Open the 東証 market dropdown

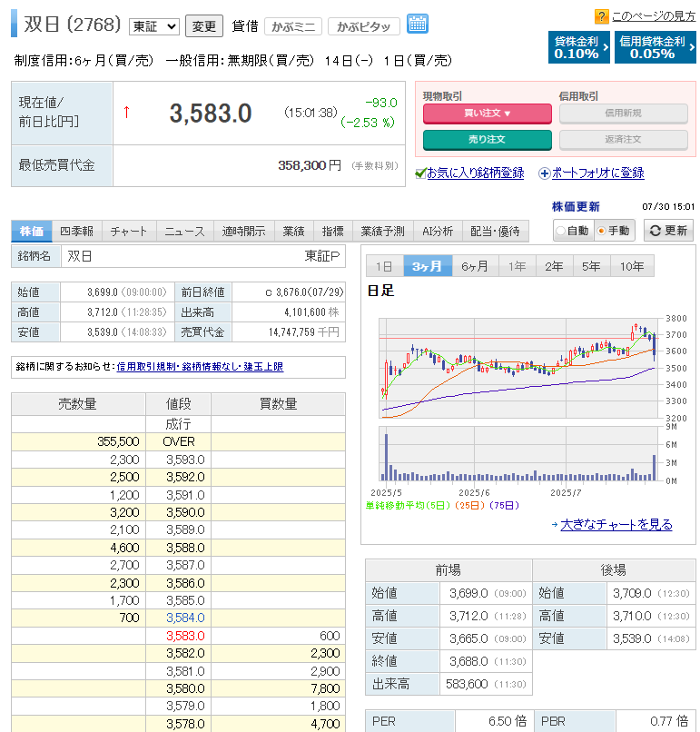tap(154, 26)
